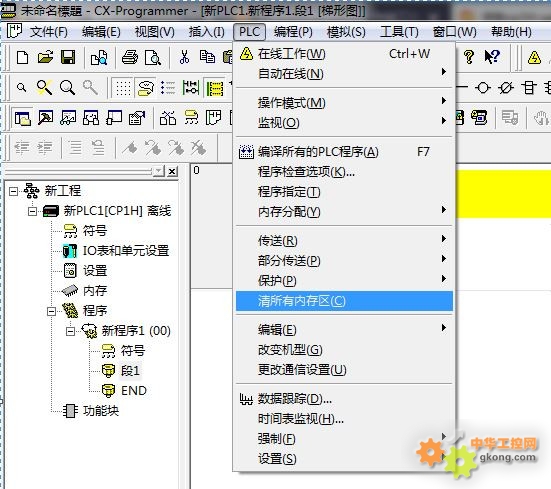
Task: Close the project workspace panel
Action: pyautogui.click(x=172, y=171)
